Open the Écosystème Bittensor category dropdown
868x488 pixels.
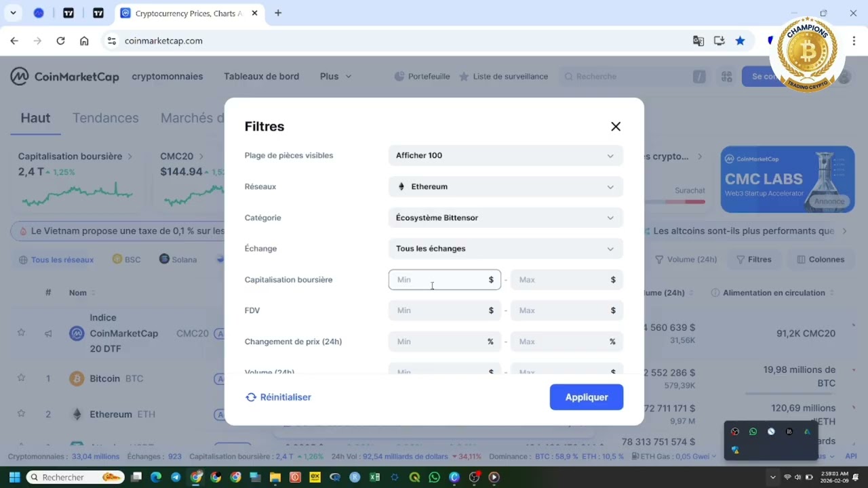click(505, 218)
